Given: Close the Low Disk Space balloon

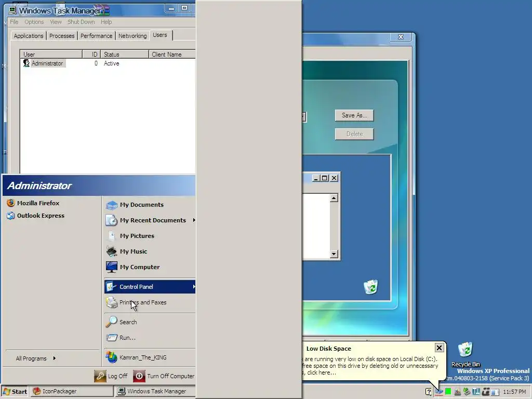Looking at the screenshot, I should [439, 348].
